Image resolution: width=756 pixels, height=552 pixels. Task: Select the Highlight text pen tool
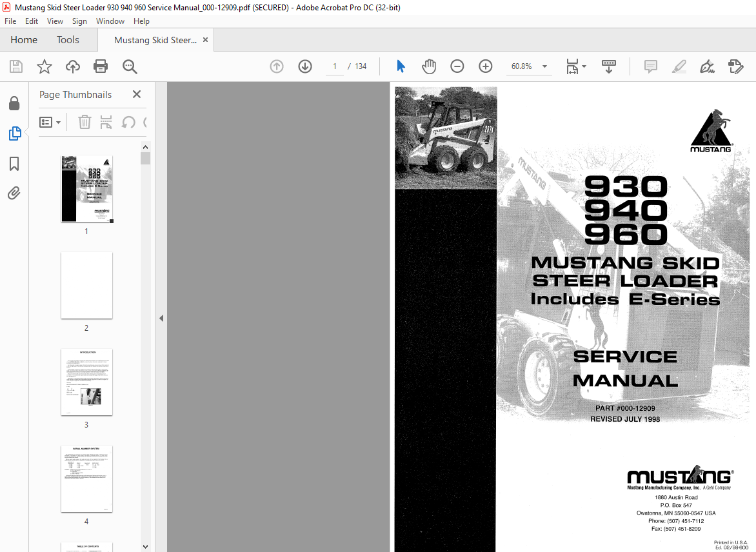pyautogui.click(x=679, y=66)
